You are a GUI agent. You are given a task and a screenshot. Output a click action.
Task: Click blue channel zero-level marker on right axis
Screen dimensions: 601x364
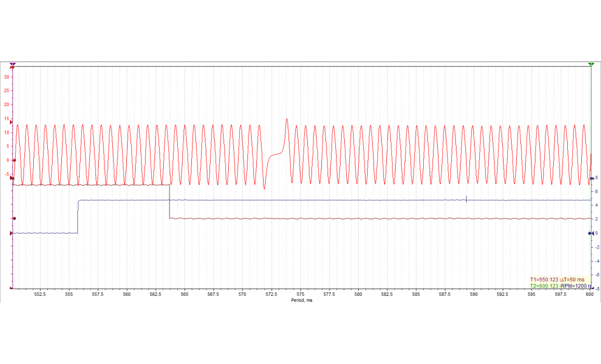591,233
